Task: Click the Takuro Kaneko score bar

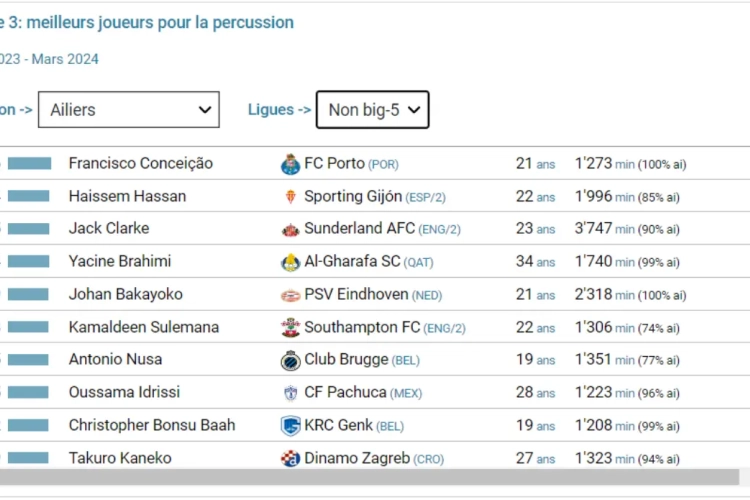Action: coord(28,458)
